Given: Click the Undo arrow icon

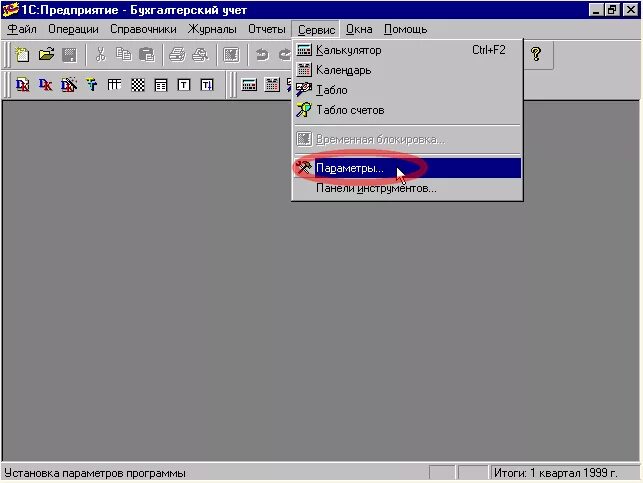Looking at the screenshot, I should [262, 54].
